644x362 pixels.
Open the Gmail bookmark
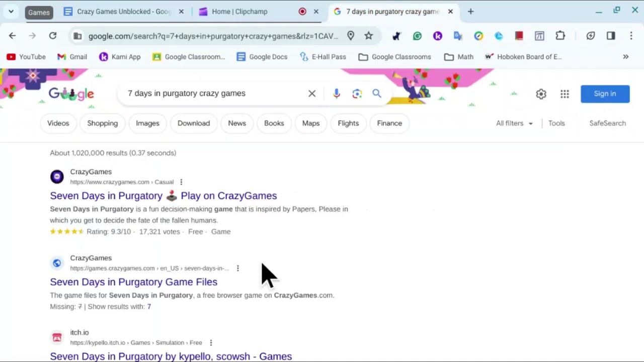[x=72, y=57]
